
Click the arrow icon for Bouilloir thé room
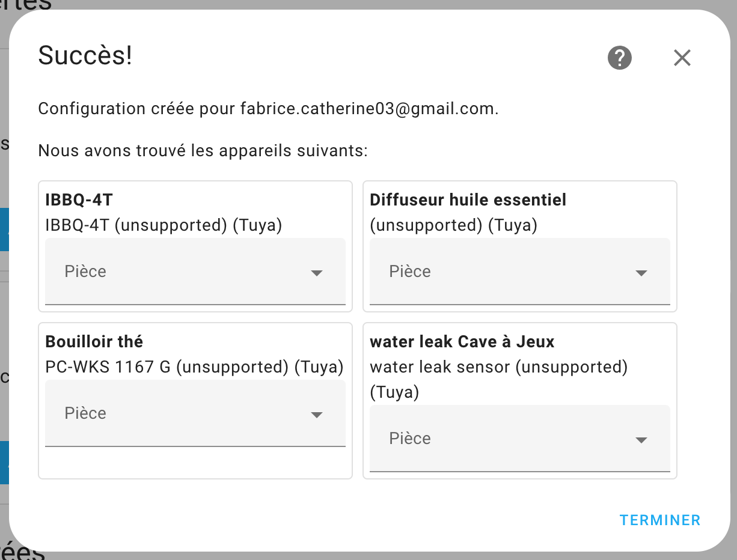coord(317,415)
